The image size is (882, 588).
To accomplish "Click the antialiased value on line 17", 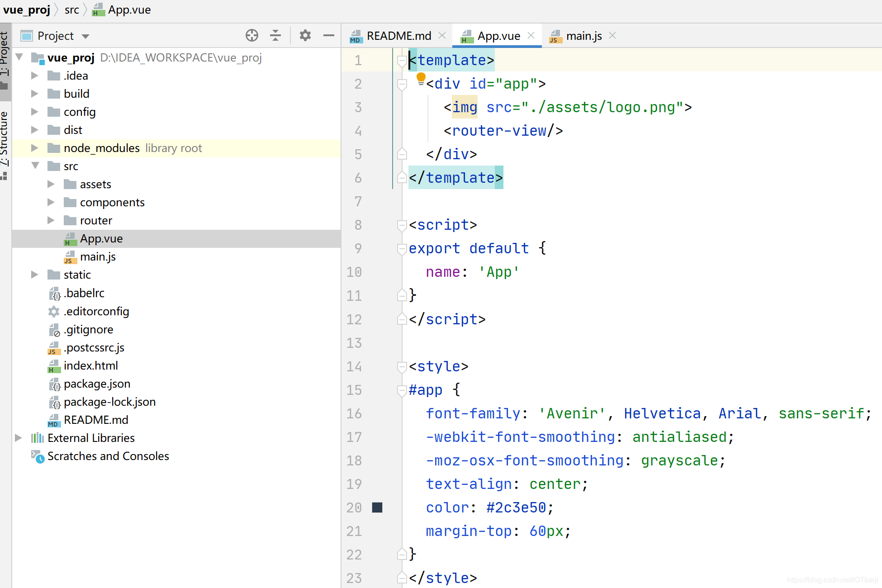I will [x=679, y=437].
